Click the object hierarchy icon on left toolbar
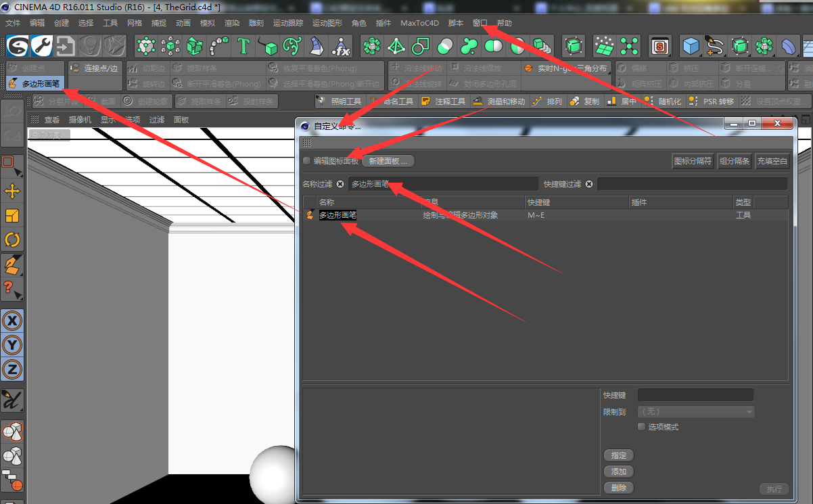 pos(12,480)
